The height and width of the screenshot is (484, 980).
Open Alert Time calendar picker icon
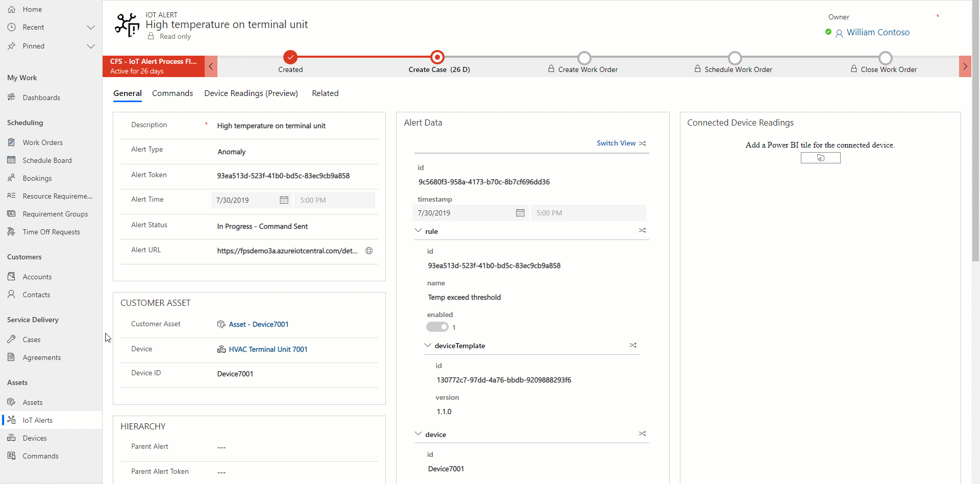[284, 200]
